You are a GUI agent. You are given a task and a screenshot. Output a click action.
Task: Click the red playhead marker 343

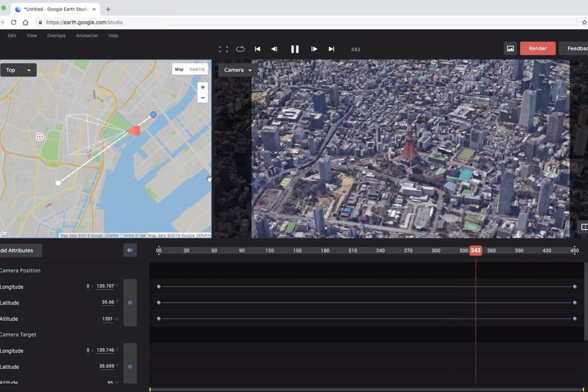coord(476,251)
